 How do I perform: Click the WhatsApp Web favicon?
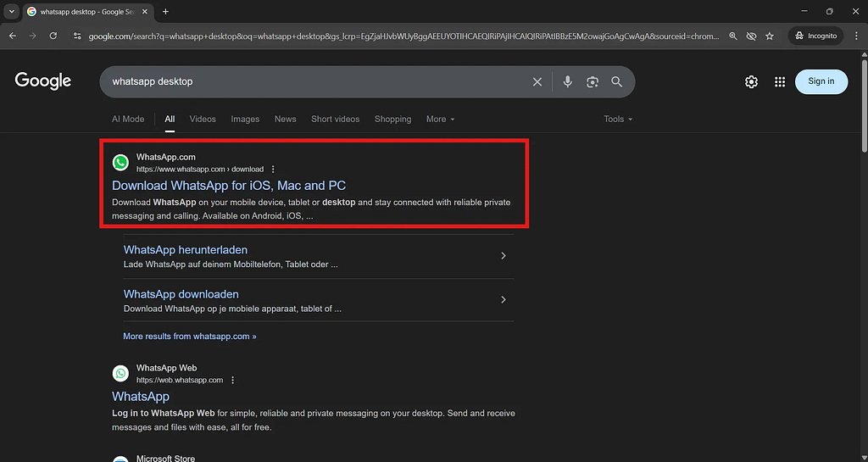[x=120, y=374]
